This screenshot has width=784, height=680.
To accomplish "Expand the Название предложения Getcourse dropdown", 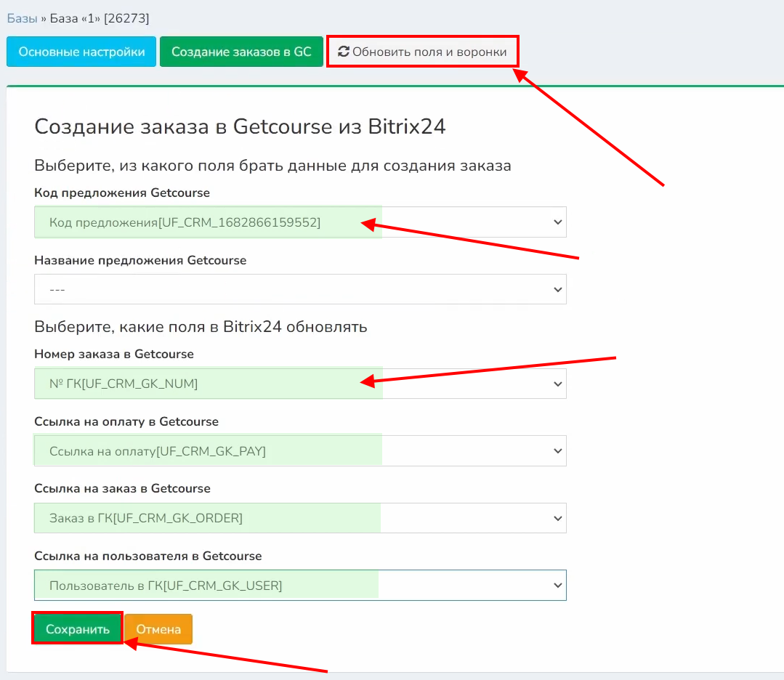I will (300, 289).
